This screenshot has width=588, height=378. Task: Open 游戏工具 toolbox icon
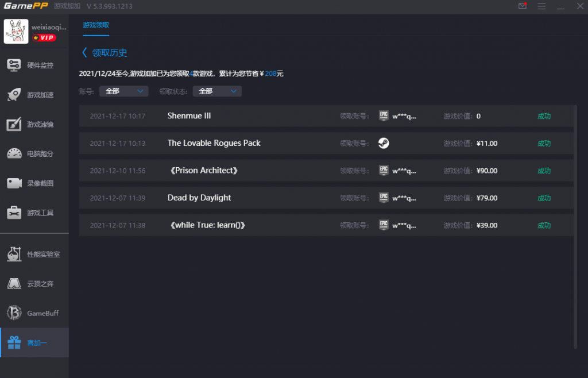[14, 213]
